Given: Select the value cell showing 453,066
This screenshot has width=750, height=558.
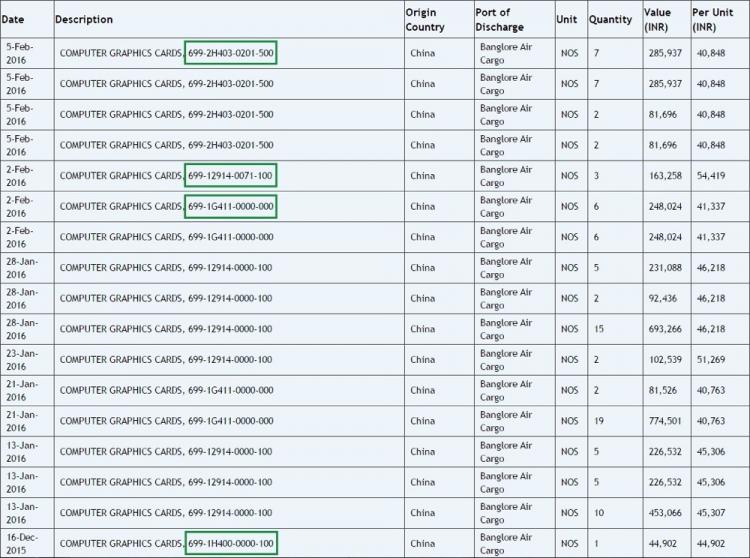Looking at the screenshot, I should 665,513.
